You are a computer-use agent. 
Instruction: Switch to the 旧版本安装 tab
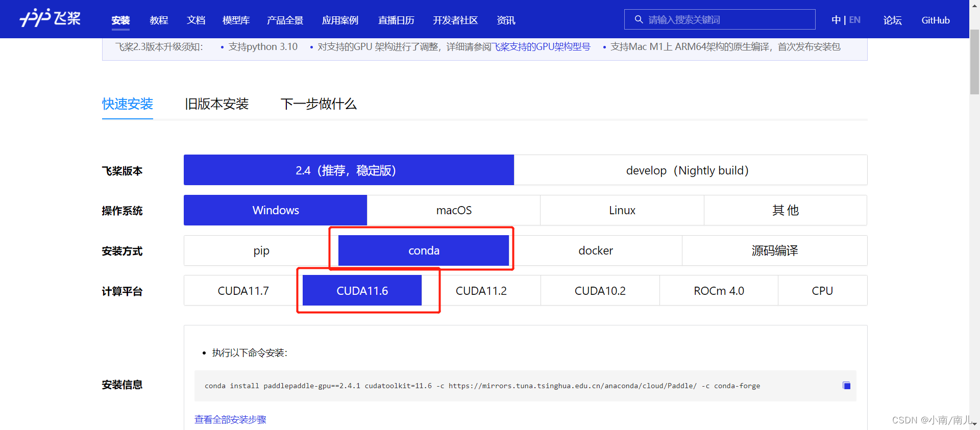click(216, 104)
